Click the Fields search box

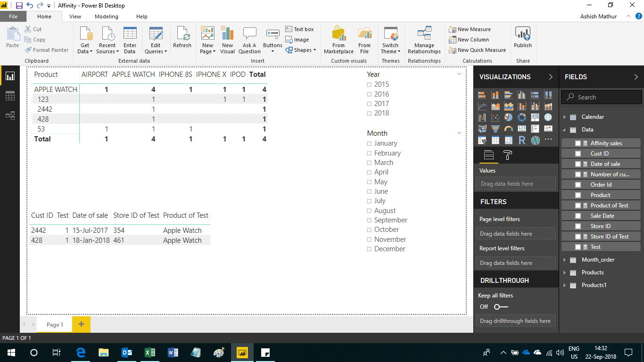602,97
